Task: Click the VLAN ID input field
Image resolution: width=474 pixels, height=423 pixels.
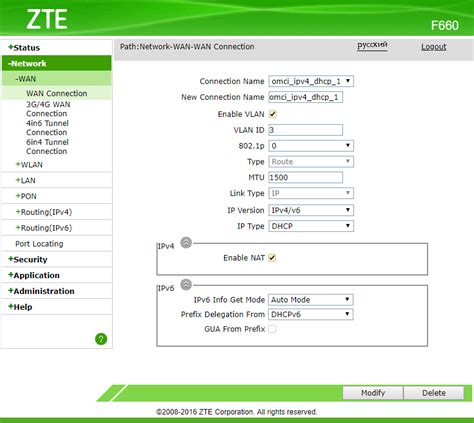Action: [306, 130]
